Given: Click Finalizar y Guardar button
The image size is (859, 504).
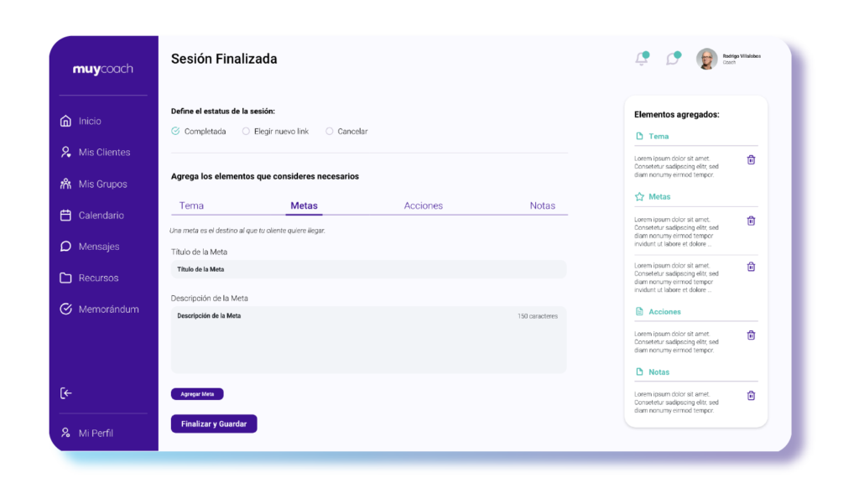Looking at the screenshot, I should (214, 424).
